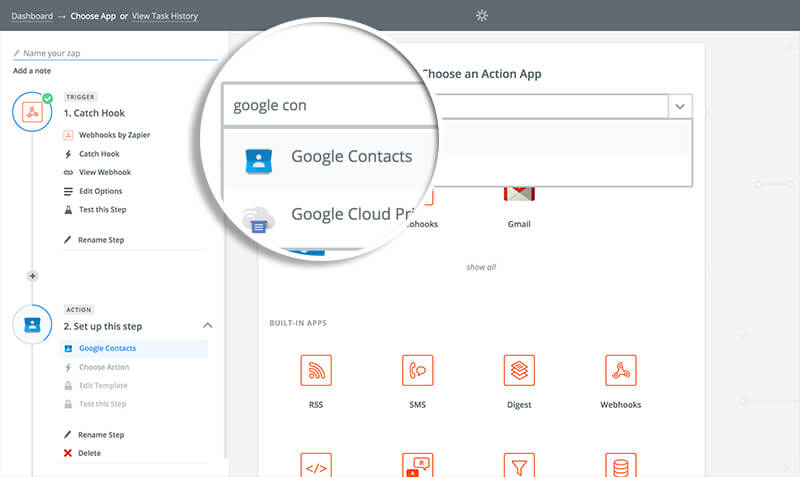
Task: Click the loading gear icon in header
Action: tap(482, 15)
